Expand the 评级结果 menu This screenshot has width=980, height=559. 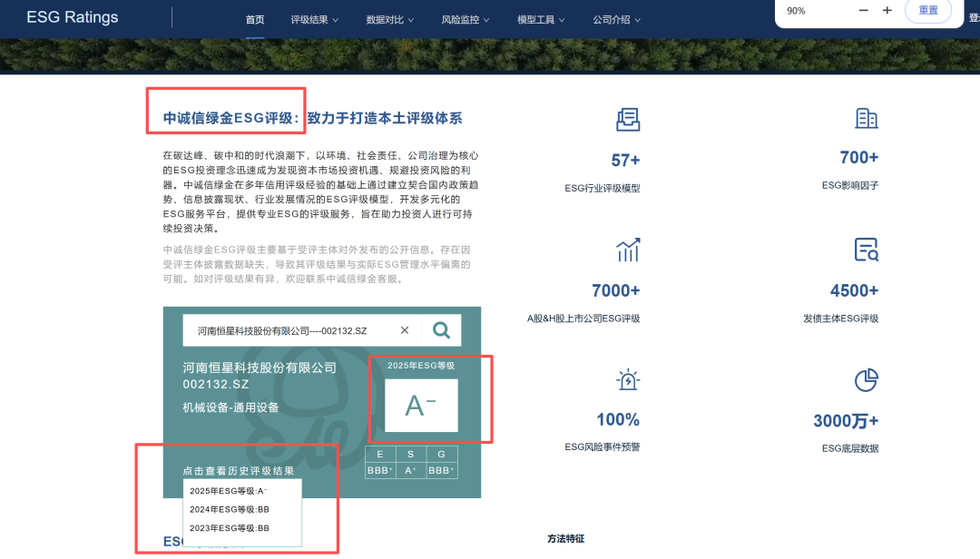[314, 20]
